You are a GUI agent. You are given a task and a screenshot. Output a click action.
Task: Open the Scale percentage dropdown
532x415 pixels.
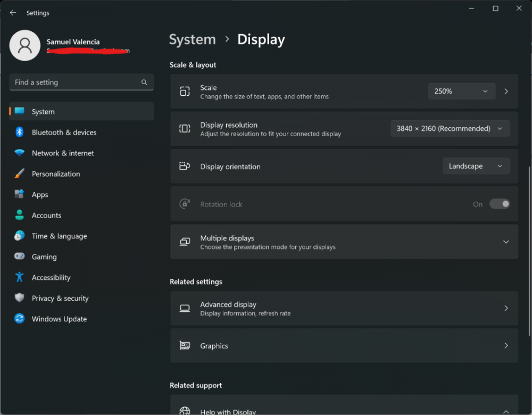click(x=461, y=92)
